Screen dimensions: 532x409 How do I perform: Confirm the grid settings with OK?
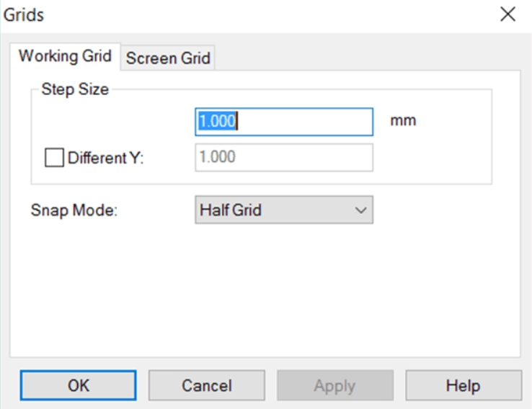point(78,385)
